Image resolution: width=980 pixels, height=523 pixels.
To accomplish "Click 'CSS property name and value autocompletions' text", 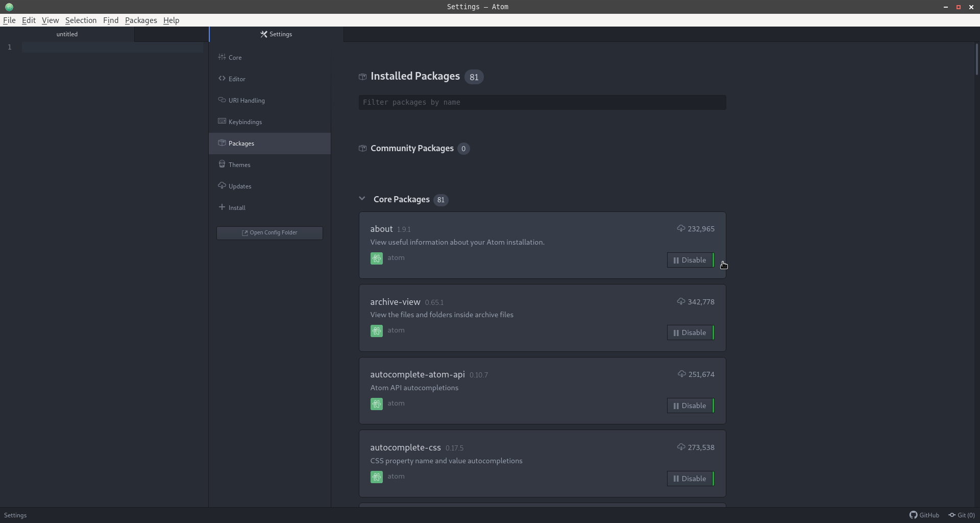I will pos(446,461).
